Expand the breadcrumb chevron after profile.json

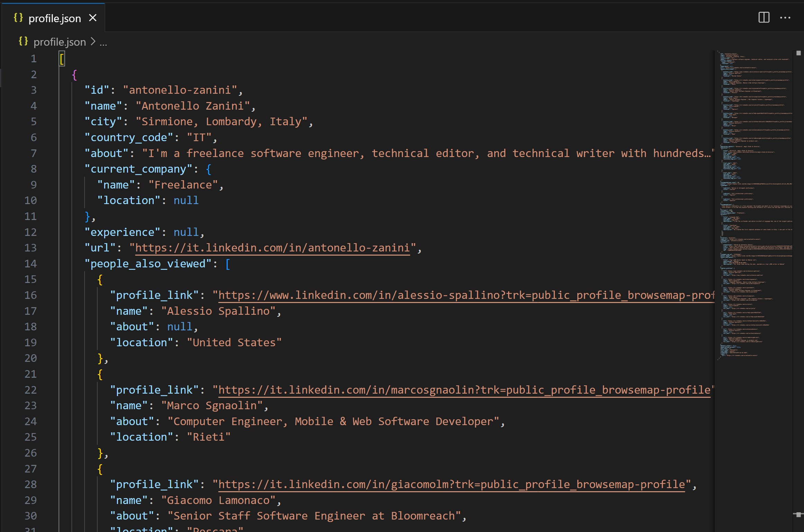pos(93,42)
